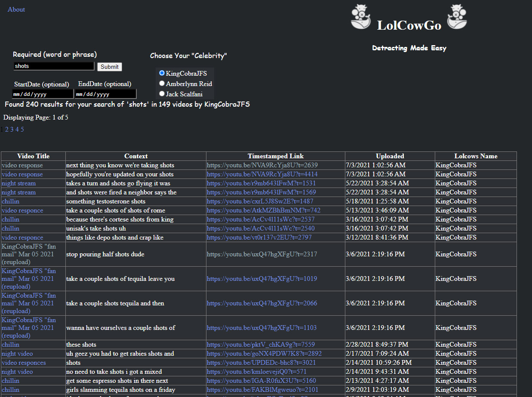This screenshot has width=532, height=397.
Task: Open fan mail title for 'pouring half shots' row
Action: click(29, 254)
